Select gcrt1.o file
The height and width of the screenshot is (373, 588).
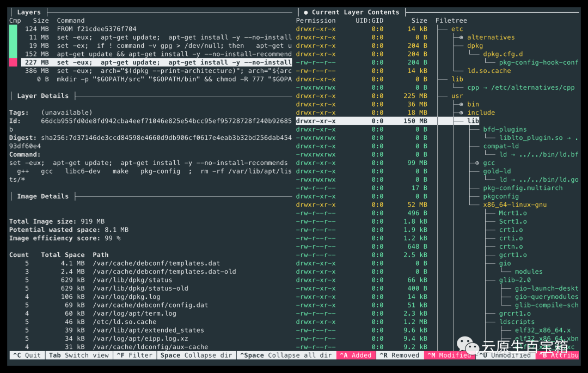coord(513,255)
